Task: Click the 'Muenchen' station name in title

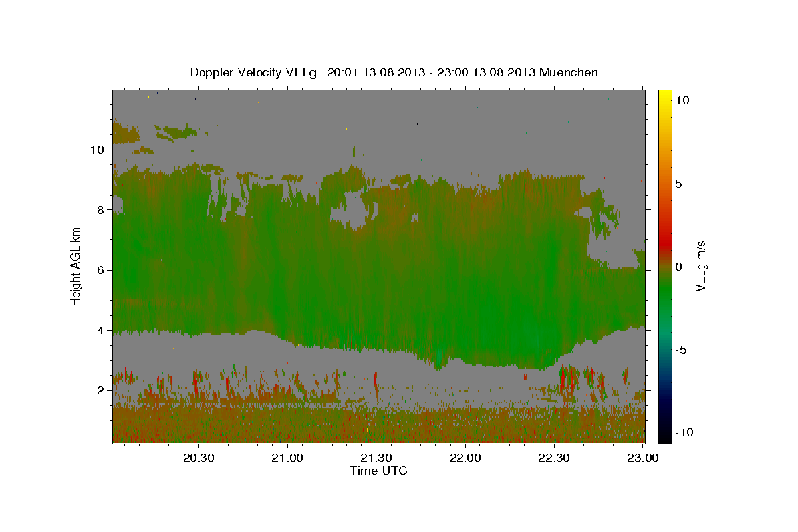Action: tap(569, 72)
